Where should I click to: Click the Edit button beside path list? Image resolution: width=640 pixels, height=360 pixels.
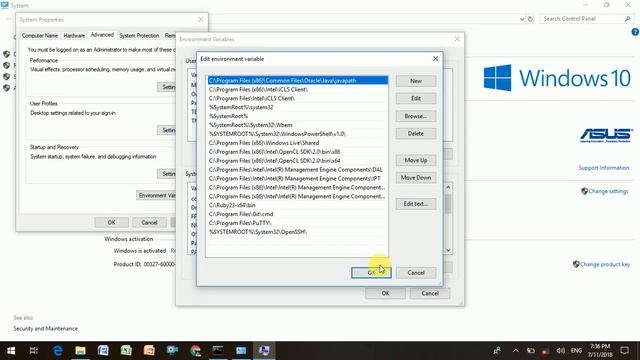[416, 98]
